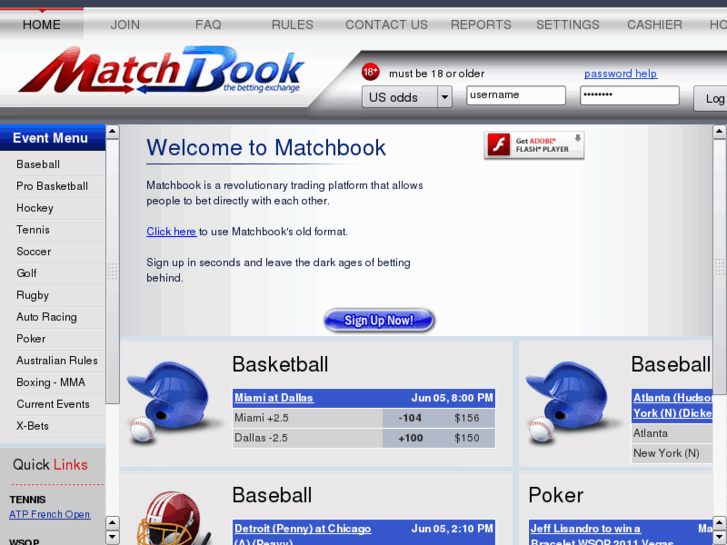Open the Detroit (Penny) at Chicago link
727x545 pixels.
click(302, 534)
